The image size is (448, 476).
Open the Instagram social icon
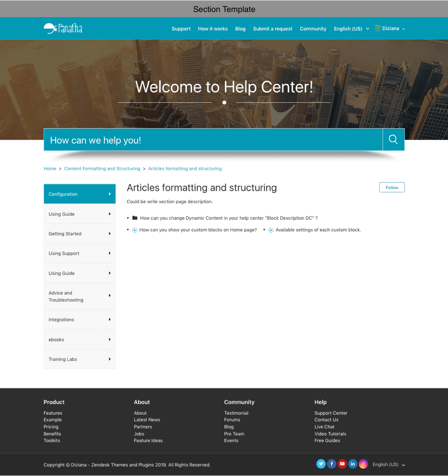click(x=363, y=464)
